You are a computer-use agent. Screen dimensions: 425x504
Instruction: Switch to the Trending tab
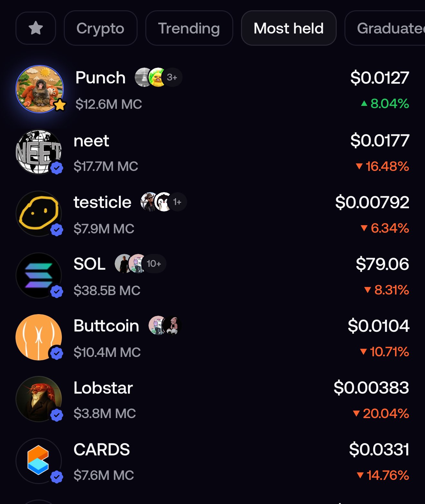(189, 28)
